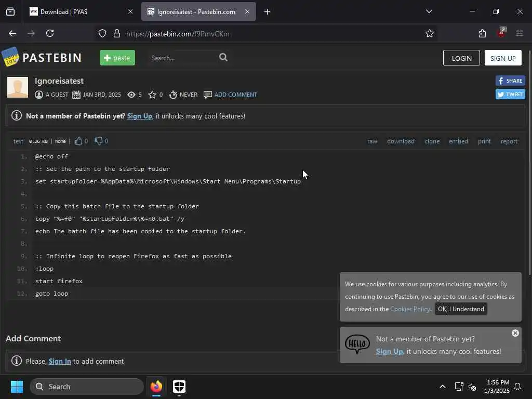Open the uBlock extension icon with badge
532x399 pixels.
501,33
